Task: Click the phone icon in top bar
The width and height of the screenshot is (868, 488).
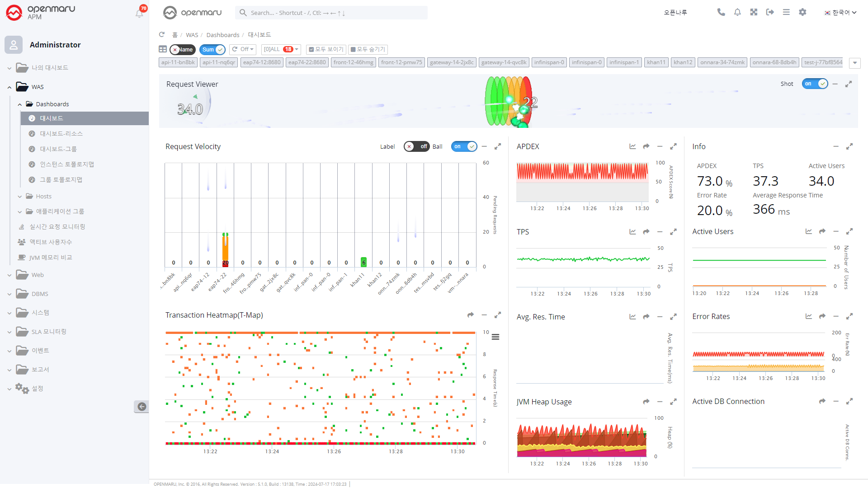Action: point(721,12)
